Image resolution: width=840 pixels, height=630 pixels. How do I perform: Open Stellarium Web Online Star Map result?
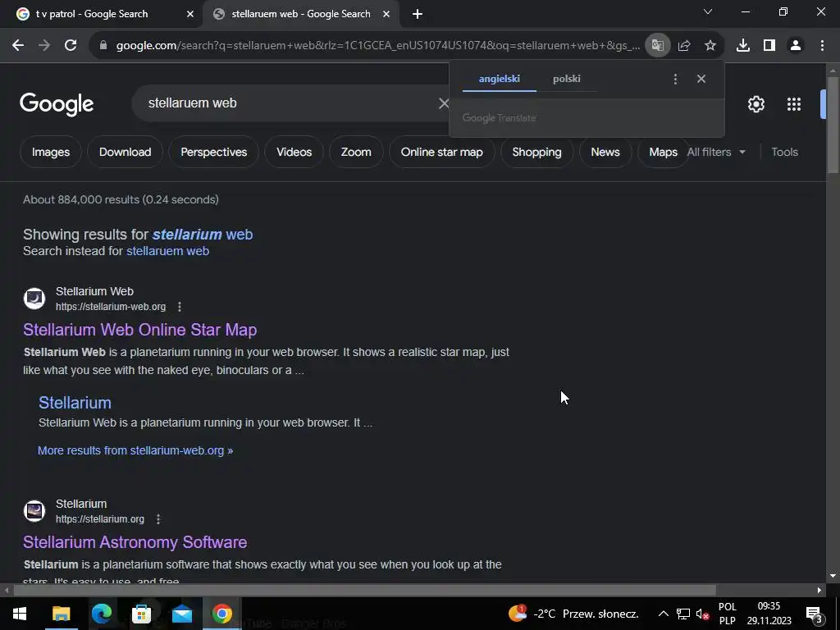tap(139, 330)
